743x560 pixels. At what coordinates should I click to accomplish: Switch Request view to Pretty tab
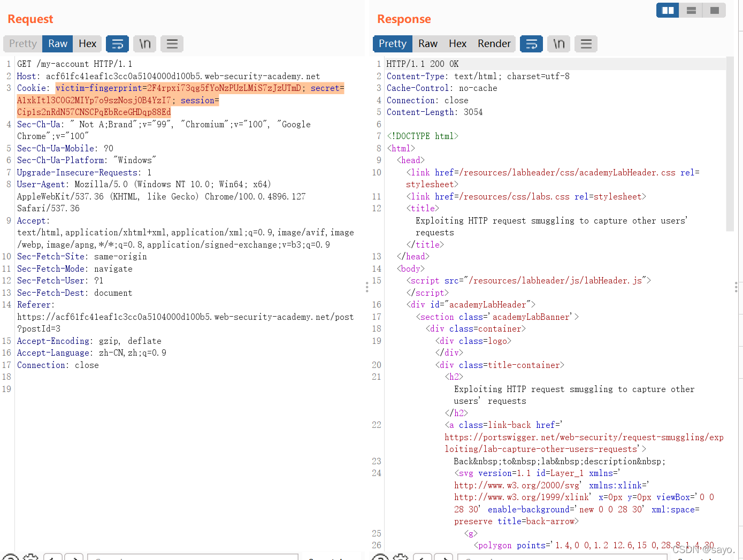pyautogui.click(x=23, y=44)
